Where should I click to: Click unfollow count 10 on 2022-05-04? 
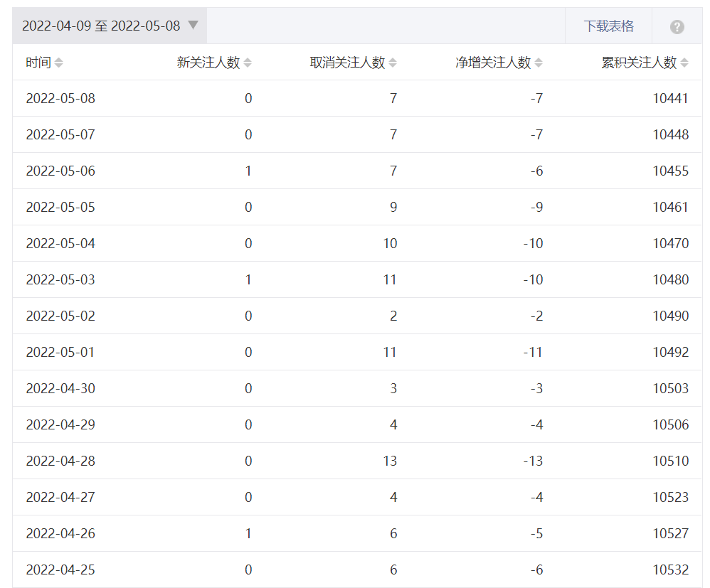tap(390, 243)
